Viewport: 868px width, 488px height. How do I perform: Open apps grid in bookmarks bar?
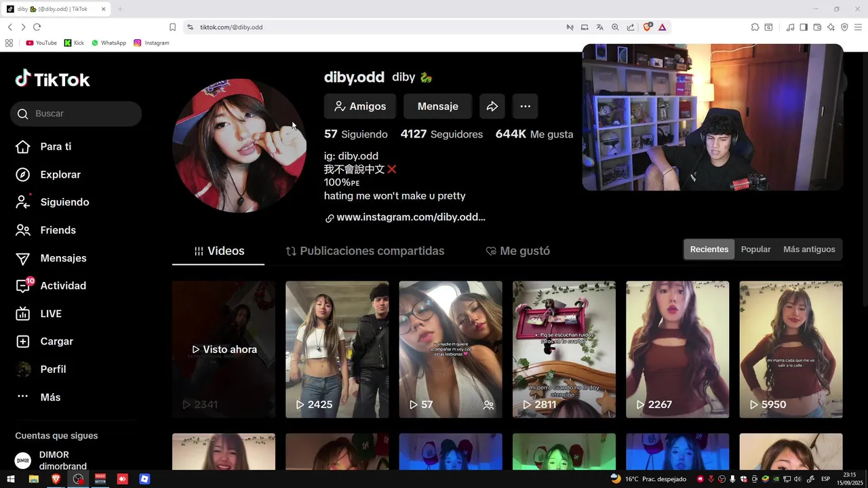point(9,43)
